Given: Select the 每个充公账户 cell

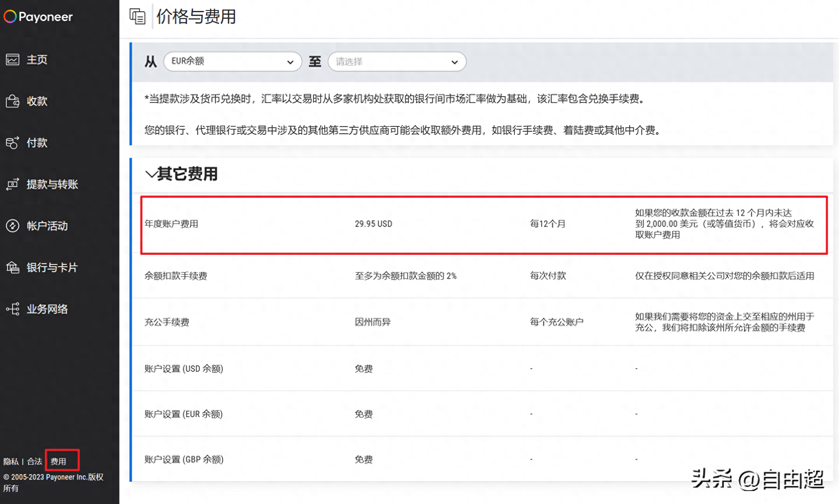Looking at the screenshot, I should [557, 322].
